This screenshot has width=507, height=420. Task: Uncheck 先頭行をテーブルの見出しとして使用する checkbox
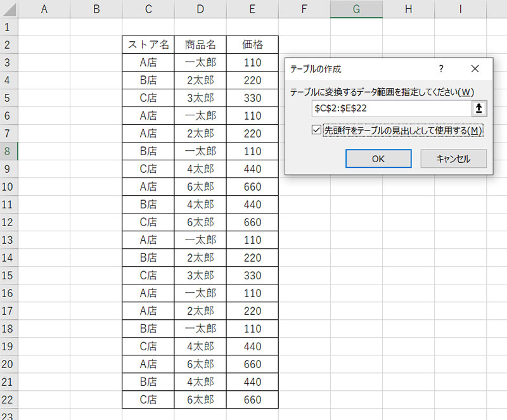tap(317, 130)
